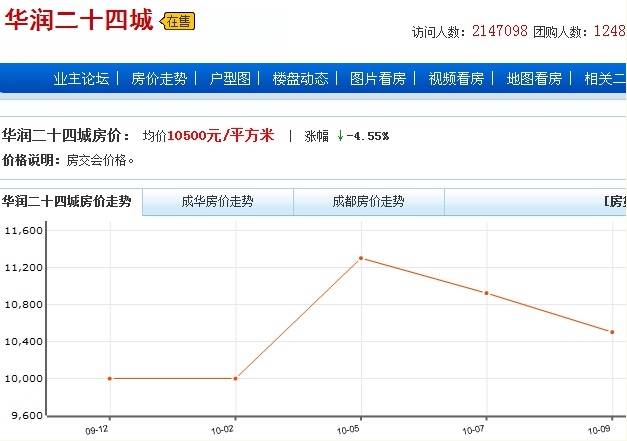
Task: Click the -4.55% change value
Action: (368, 136)
